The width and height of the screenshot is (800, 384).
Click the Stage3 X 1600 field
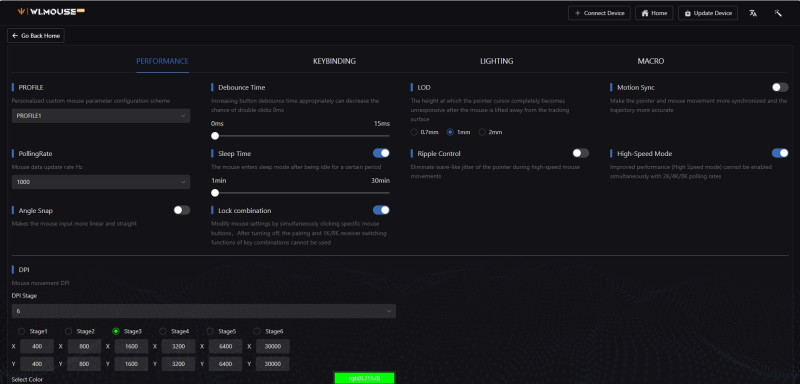click(131, 347)
